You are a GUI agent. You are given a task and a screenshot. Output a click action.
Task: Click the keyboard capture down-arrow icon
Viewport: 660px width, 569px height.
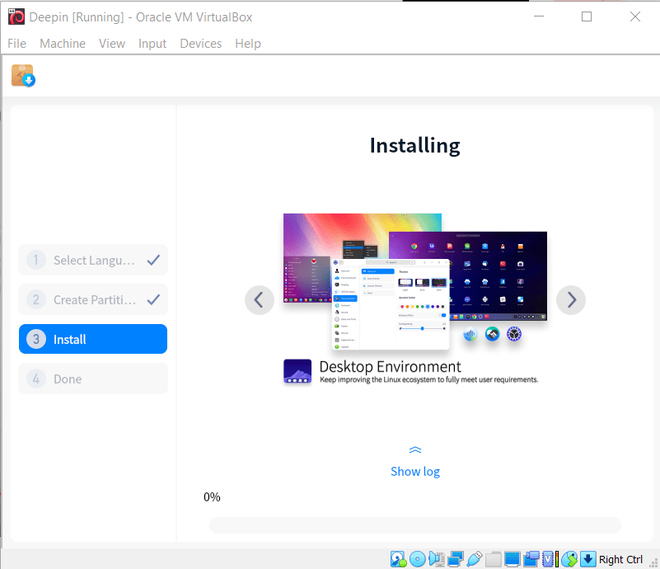pos(588,559)
